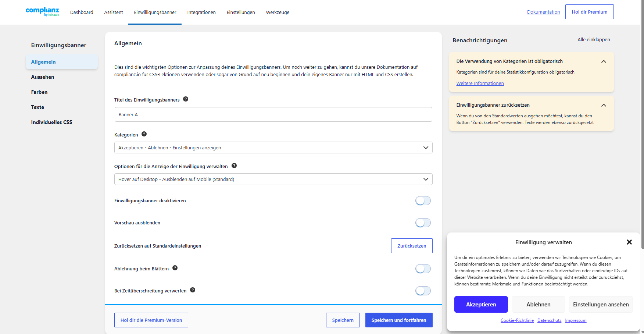Viewport: 644px width, 334px height.
Task: Open the Dokumentation link
Action: [543, 12]
